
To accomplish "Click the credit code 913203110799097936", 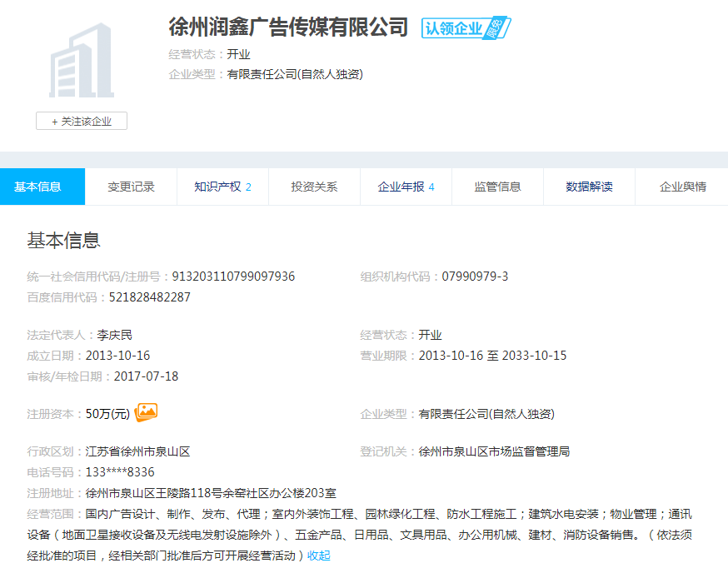I will 233,277.
